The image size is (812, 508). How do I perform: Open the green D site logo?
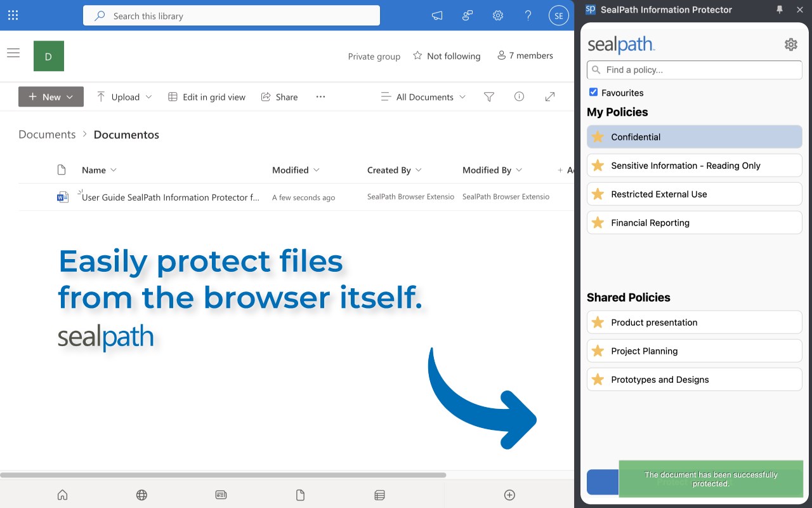pyautogui.click(x=49, y=56)
